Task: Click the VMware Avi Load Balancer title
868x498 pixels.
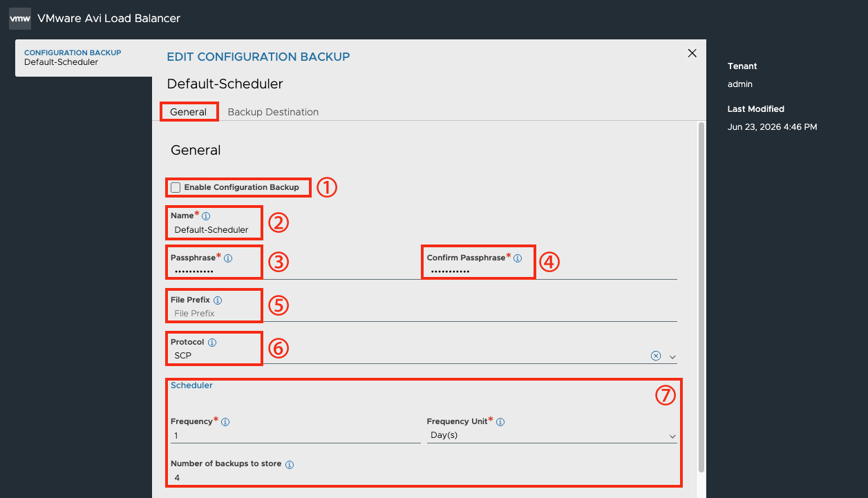Action: [109, 19]
